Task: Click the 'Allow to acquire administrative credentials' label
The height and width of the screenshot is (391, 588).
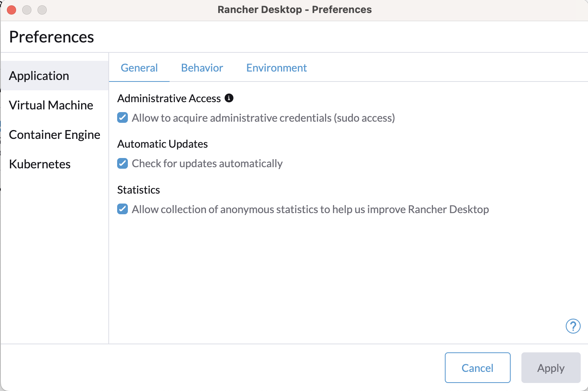Action: pyautogui.click(x=263, y=118)
